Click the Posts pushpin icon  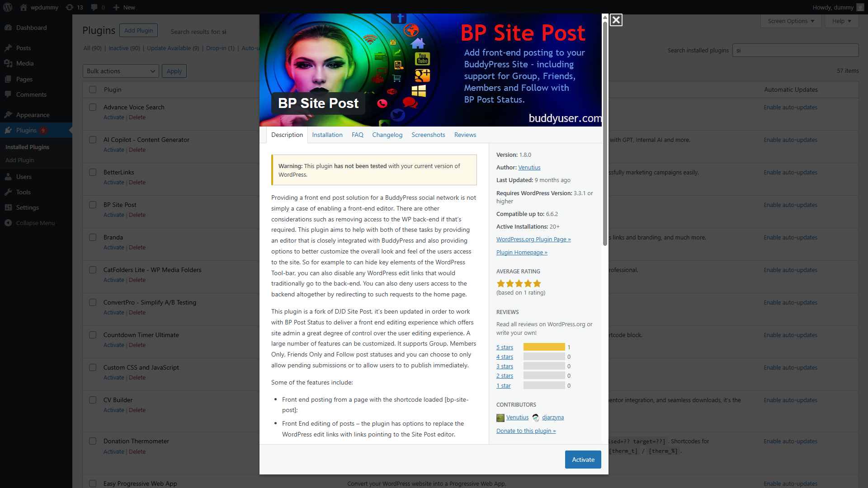tap(8, 48)
